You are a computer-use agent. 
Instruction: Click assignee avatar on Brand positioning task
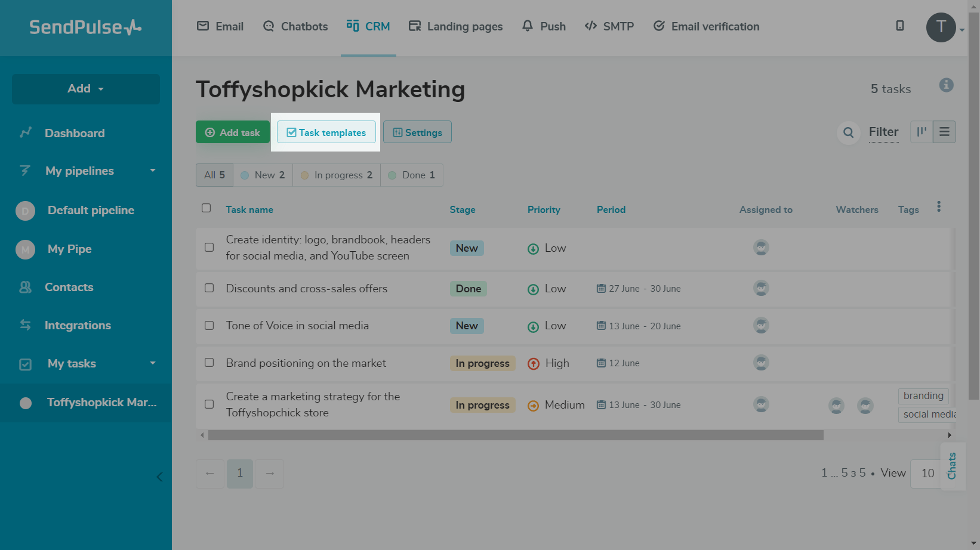(x=761, y=363)
